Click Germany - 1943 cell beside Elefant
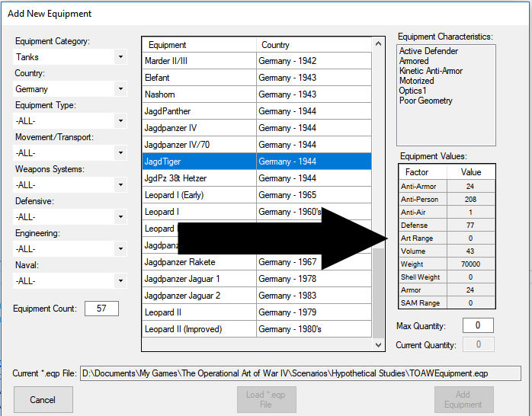This screenshot has height=416, width=532. pos(314,78)
